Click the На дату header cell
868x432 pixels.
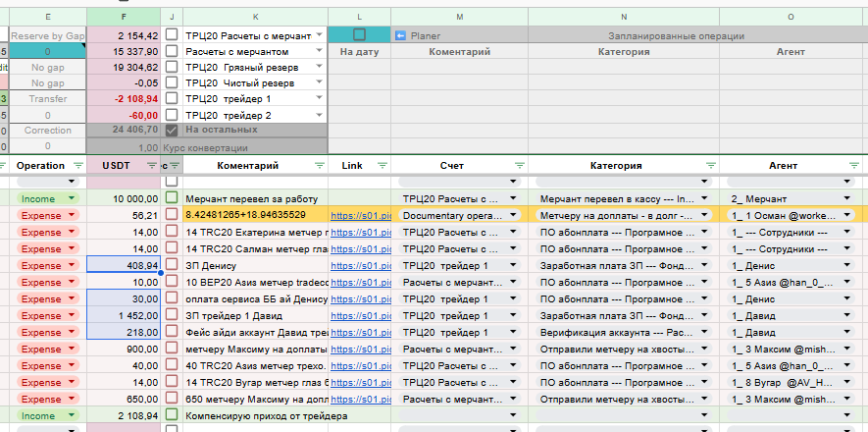(x=359, y=51)
